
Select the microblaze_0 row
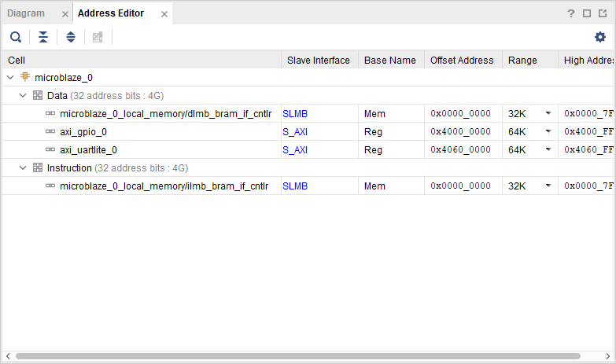tap(308, 77)
